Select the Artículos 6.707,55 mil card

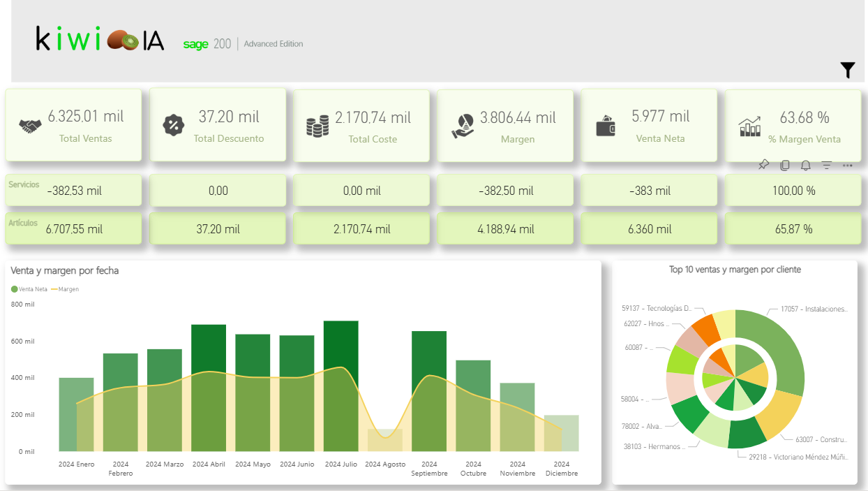[x=74, y=229]
